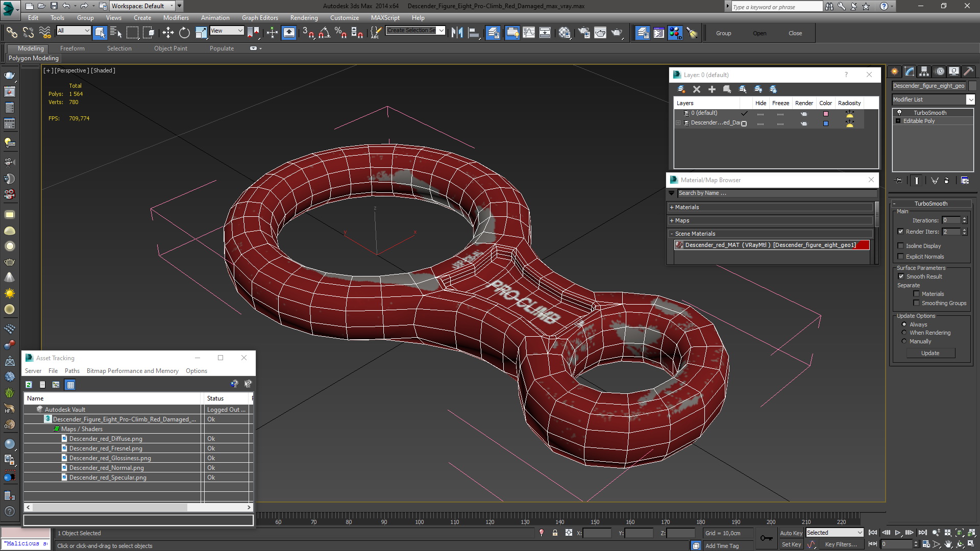
Task: Open the selection filter All dropdown
Action: click(73, 31)
